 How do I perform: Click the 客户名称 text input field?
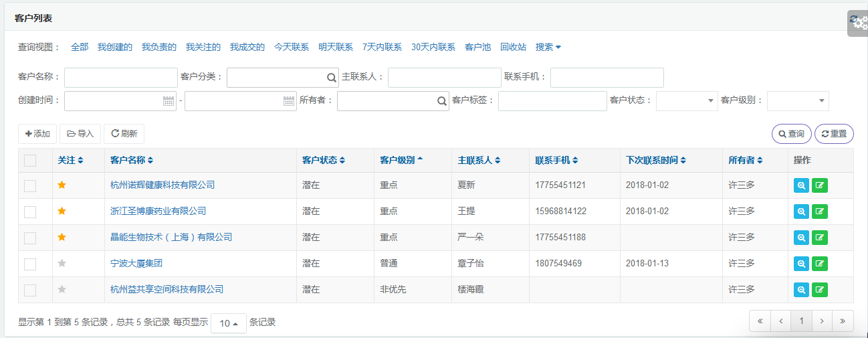coord(120,78)
